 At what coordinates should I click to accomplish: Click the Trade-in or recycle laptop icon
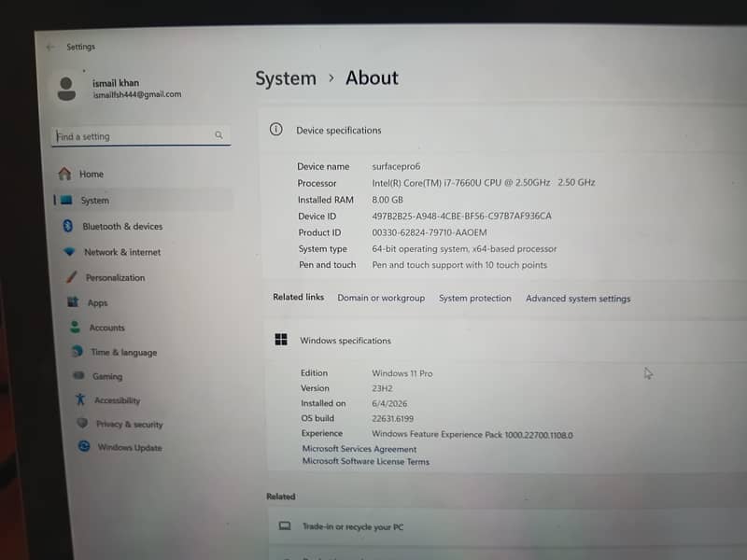[x=285, y=525]
